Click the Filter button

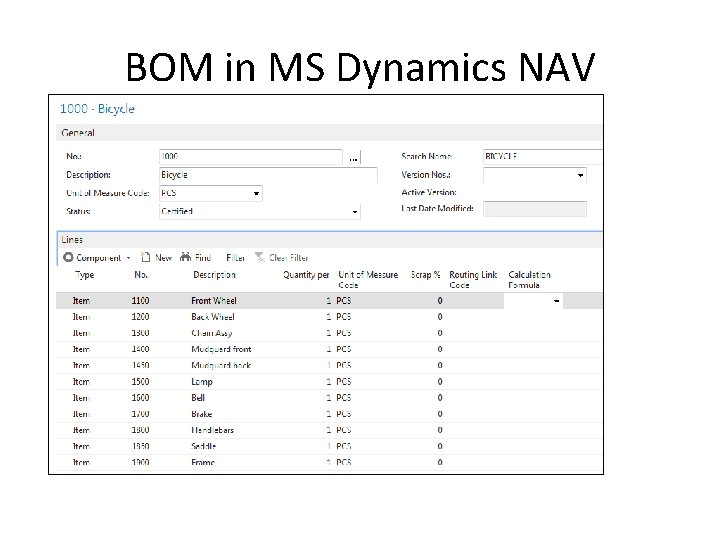point(236,258)
